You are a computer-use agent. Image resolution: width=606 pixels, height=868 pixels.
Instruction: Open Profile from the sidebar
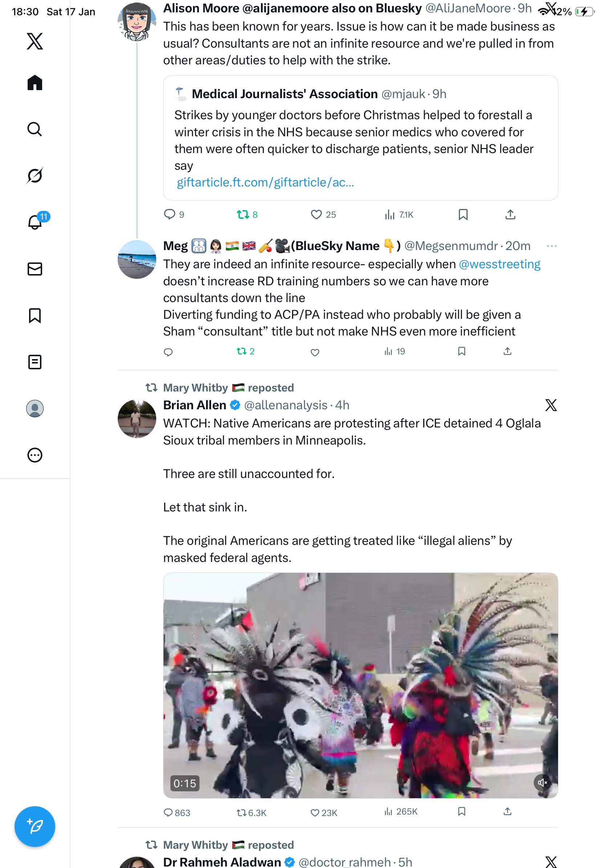point(35,408)
